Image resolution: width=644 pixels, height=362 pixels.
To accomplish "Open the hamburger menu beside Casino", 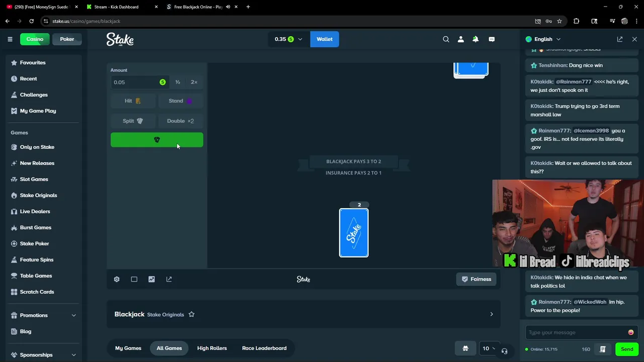I will pyautogui.click(x=10, y=39).
